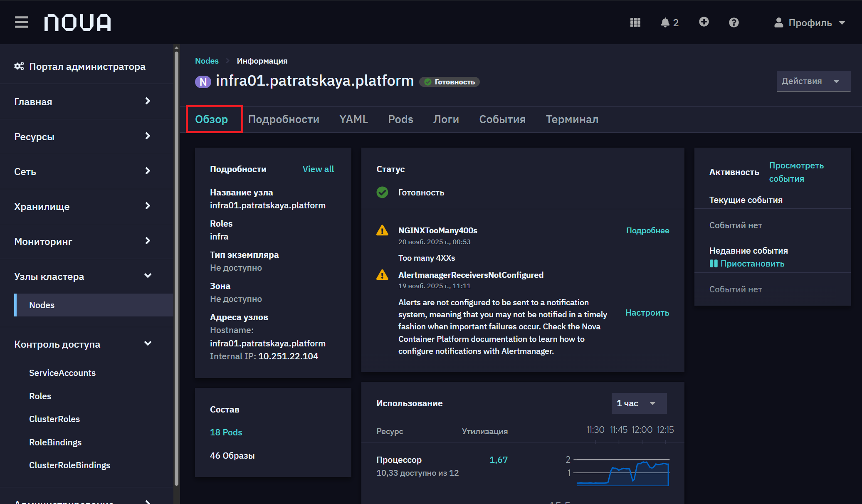Click the Ресурс column header

pos(390,431)
